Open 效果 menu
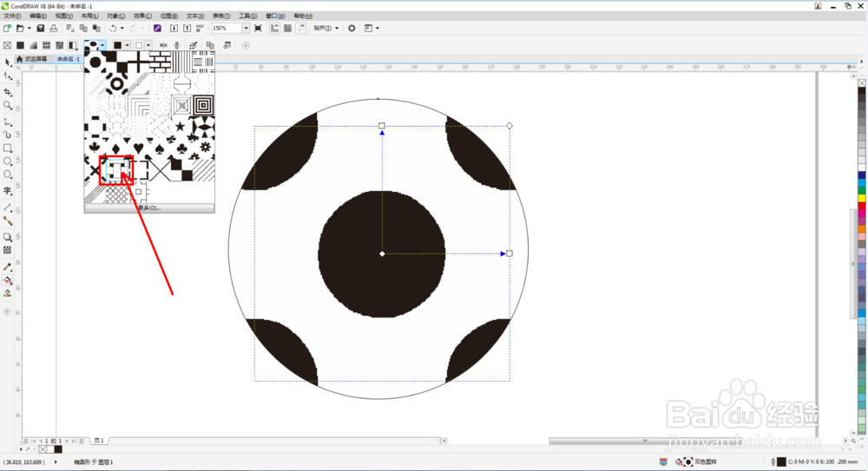 tap(142, 16)
